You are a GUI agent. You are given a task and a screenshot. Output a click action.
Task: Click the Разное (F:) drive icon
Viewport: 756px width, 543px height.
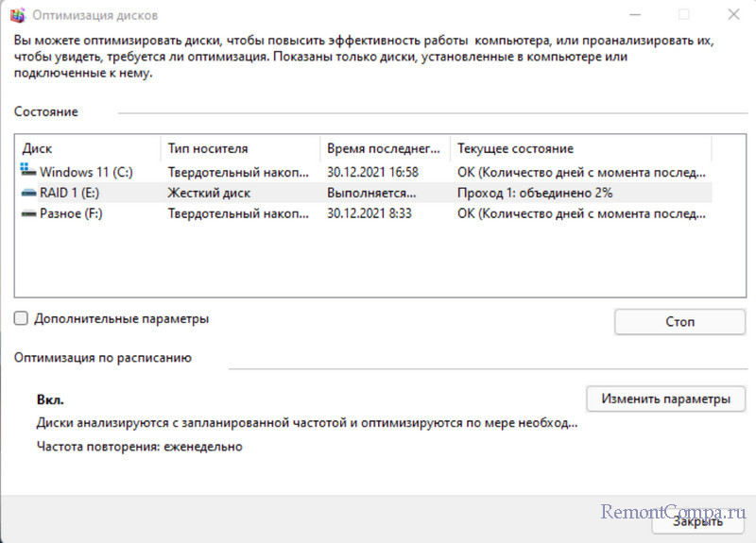27,213
